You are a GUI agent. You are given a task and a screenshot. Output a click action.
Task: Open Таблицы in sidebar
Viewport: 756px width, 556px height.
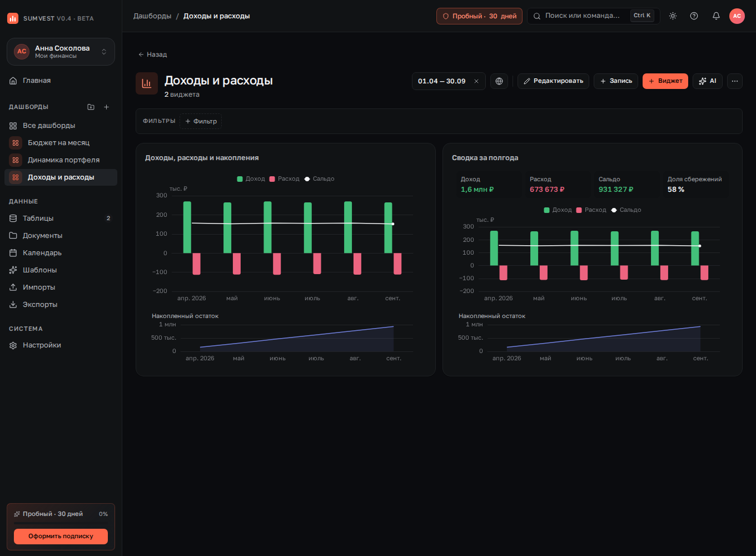pos(61,219)
